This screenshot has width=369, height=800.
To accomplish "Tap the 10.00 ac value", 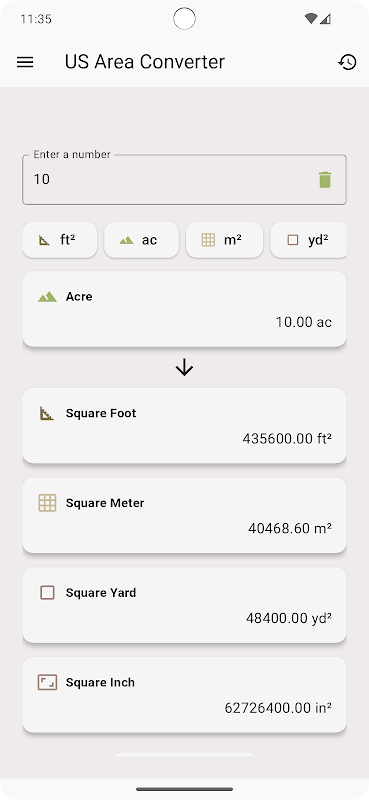I will coord(304,322).
